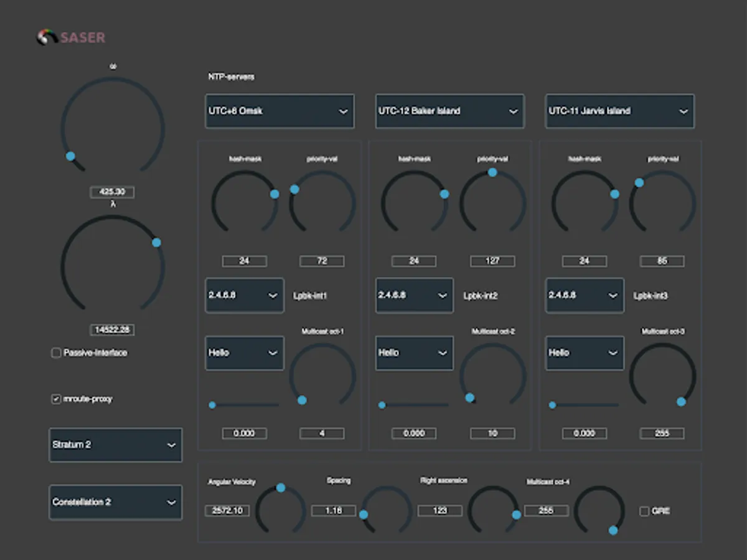Screen dimensions: 747x560
Task: Click the priority-val field showing 72
Action: point(322,261)
